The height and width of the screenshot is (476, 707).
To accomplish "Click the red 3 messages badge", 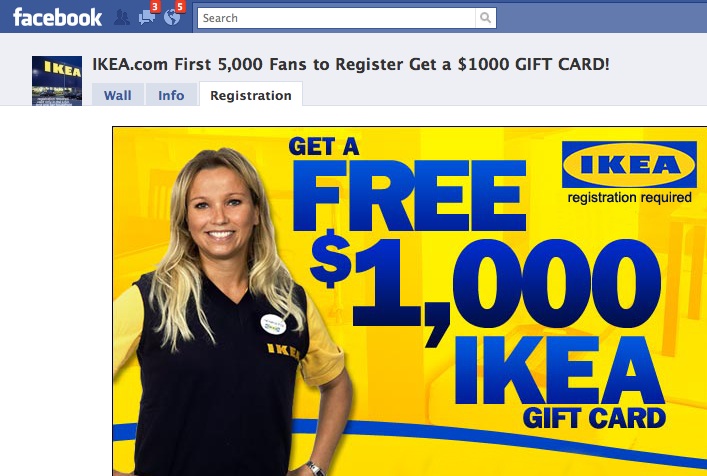I will tap(155, 7).
